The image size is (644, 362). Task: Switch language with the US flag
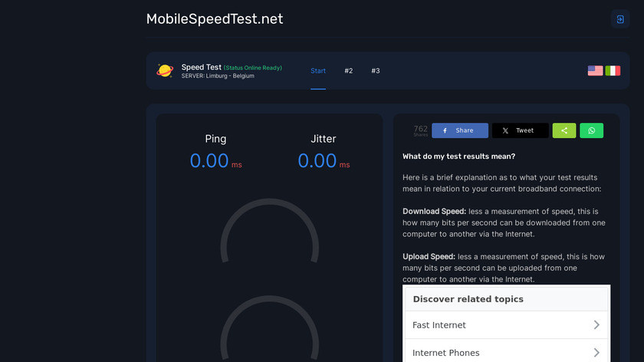(595, 71)
